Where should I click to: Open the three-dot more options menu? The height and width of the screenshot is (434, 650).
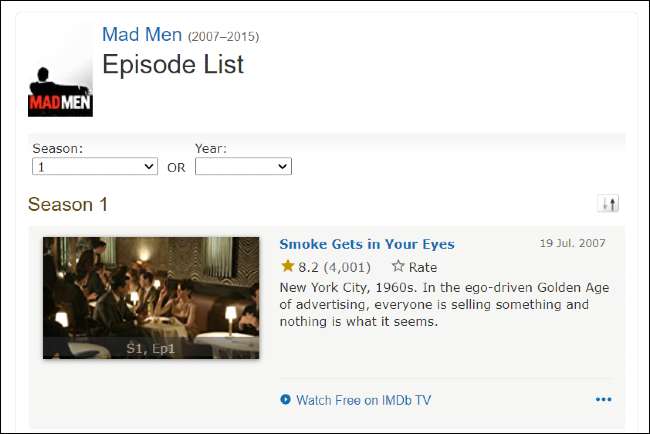603,400
